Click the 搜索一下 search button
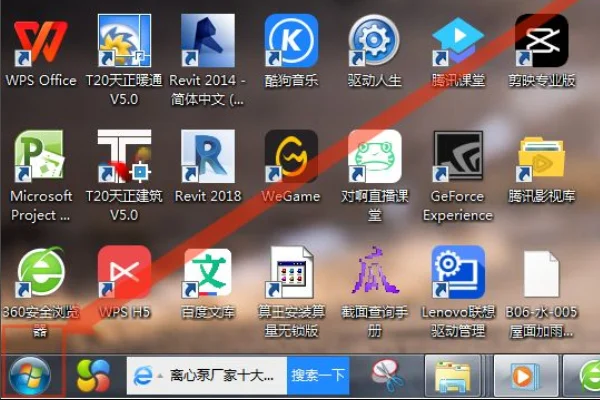The image size is (600, 400). [x=318, y=376]
